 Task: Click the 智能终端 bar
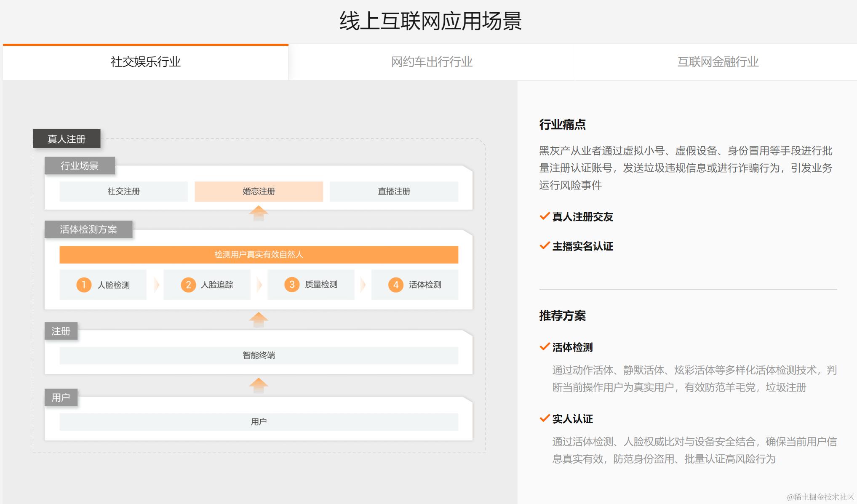[x=259, y=355]
